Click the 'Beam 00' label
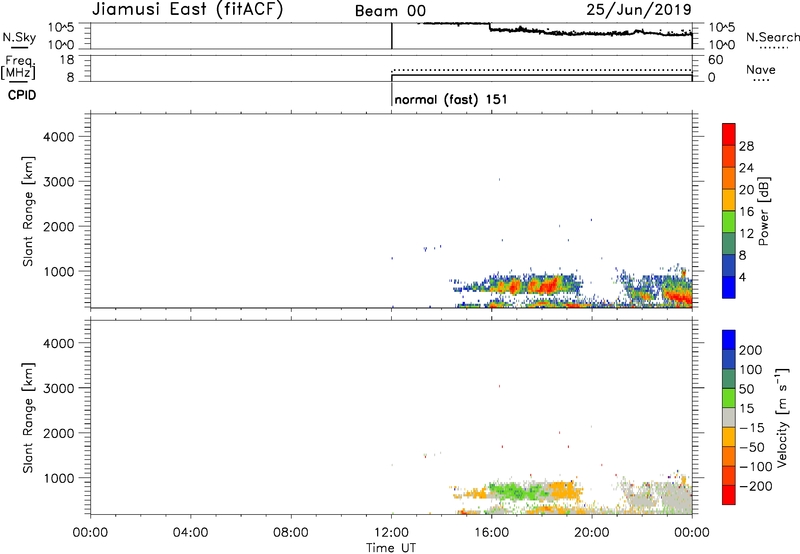The width and height of the screenshot is (800, 554). [x=390, y=11]
